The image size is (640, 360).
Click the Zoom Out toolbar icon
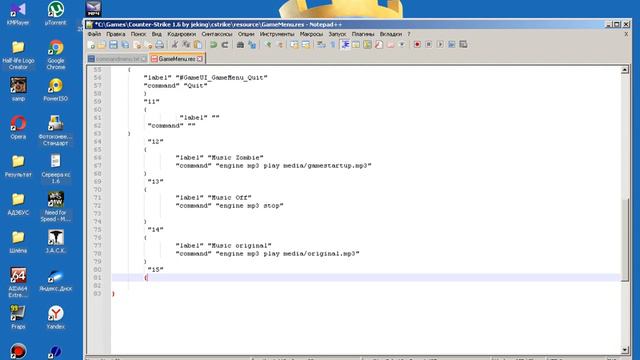(280, 45)
